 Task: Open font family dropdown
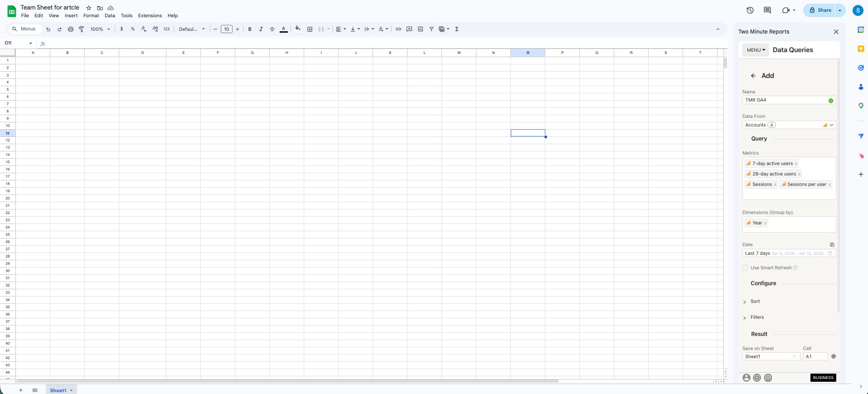(x=192, y=29)
